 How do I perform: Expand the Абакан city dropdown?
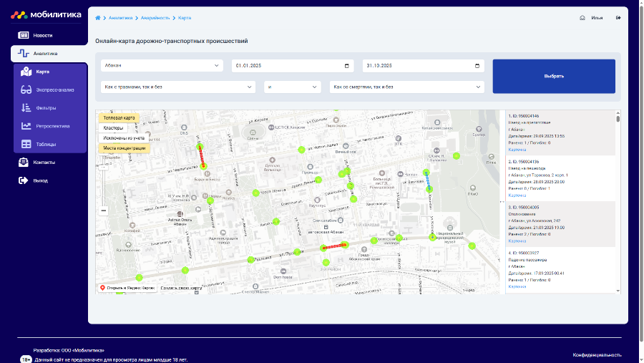coord(162,66)
